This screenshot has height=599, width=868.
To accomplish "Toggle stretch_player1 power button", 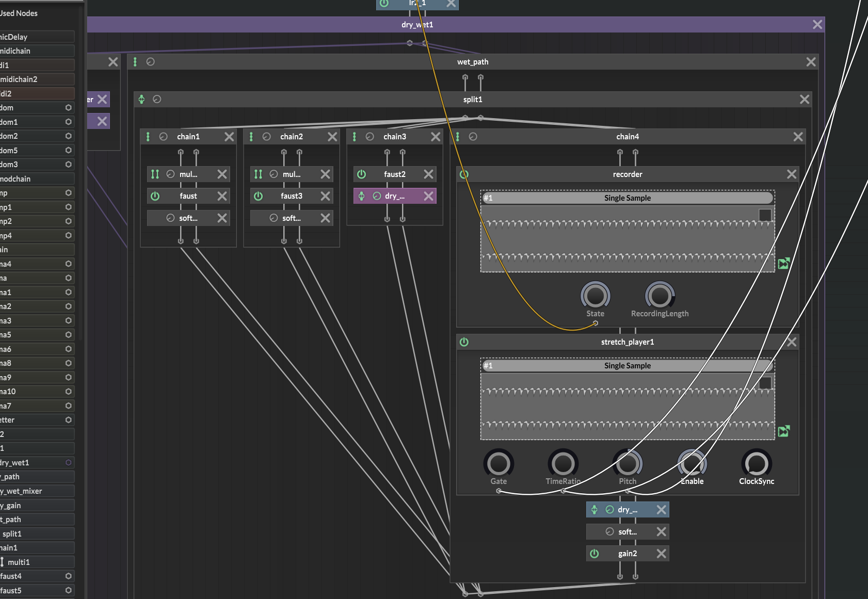I will (x=464, y=342).
